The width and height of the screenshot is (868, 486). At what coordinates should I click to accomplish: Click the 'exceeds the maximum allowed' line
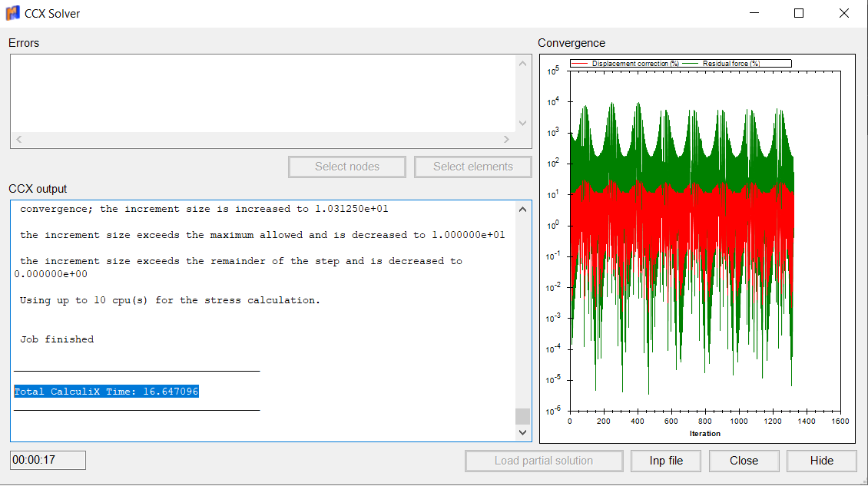click(x=263, y=235)
